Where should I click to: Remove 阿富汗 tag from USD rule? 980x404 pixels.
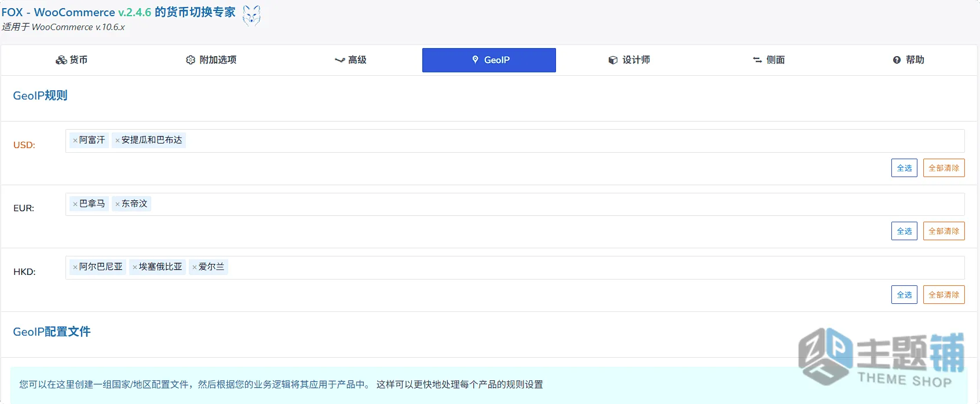(x=75, y=141)
